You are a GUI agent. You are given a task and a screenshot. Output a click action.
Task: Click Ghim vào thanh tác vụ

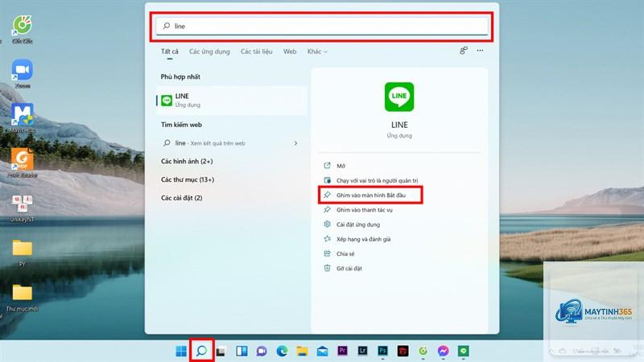[x=357, y=210]
